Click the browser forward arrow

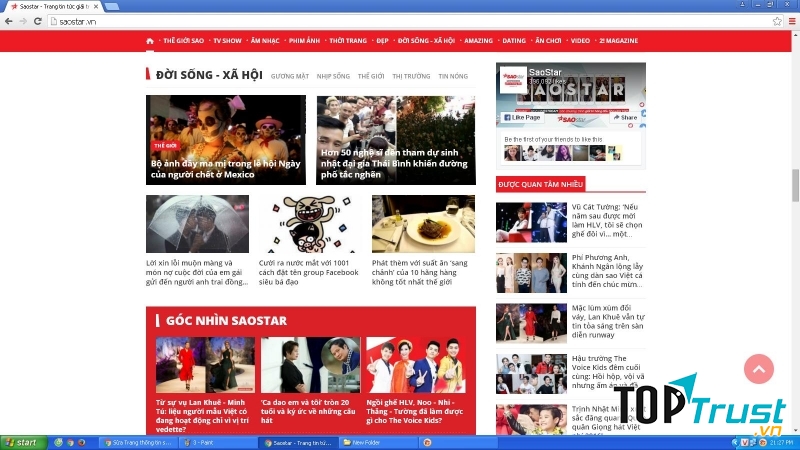pos(23,21)
